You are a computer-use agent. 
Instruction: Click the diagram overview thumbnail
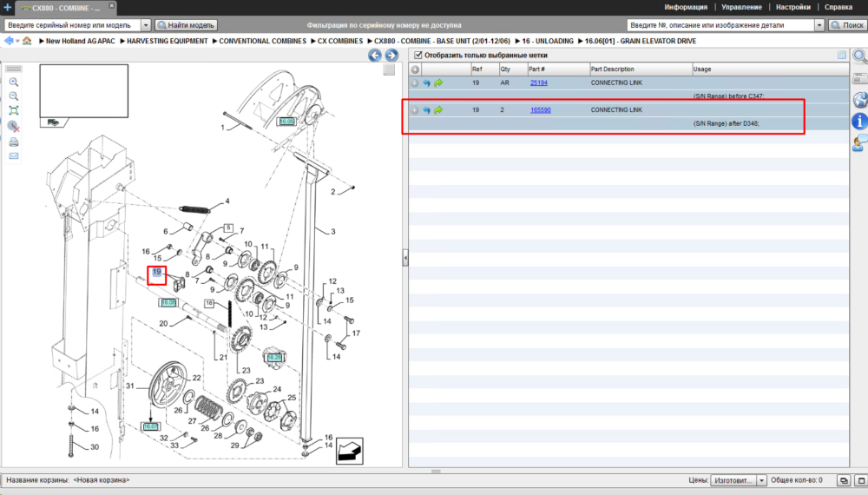(x=83, y=91)
